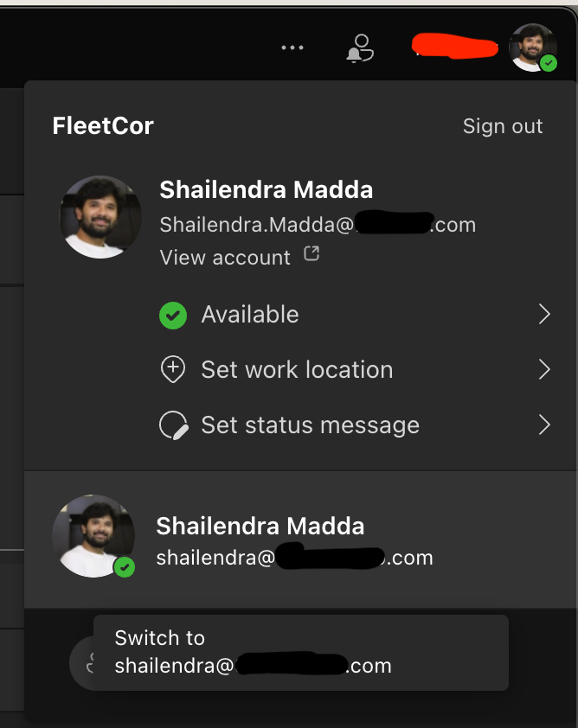Click the pencil icon beside Set status message
This screenshot has height=728, width=578.
[173, 425]
